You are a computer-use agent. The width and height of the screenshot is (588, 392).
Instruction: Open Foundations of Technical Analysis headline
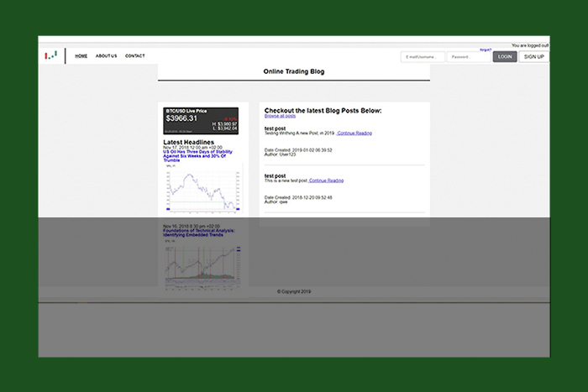pyautogui.click(x=199, y=233)
